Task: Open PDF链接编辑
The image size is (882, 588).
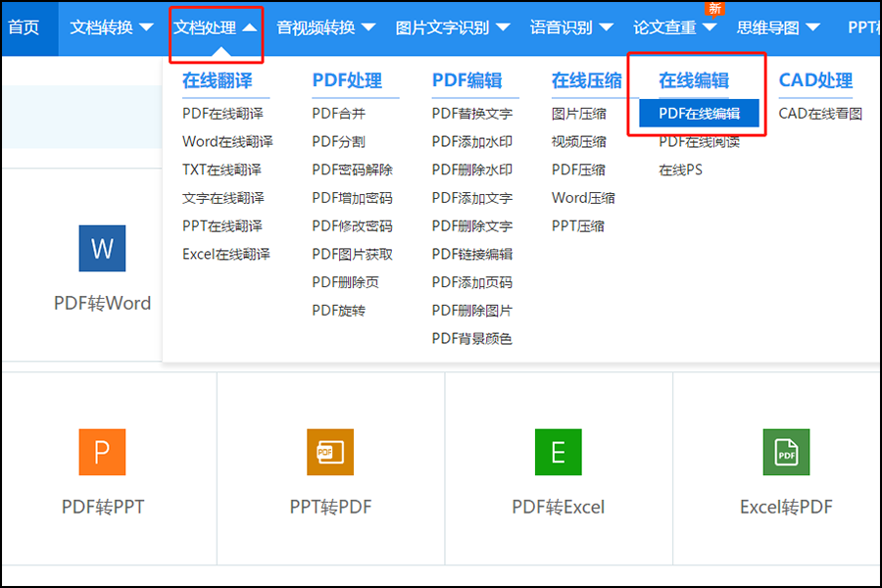Action: [472, 255]
